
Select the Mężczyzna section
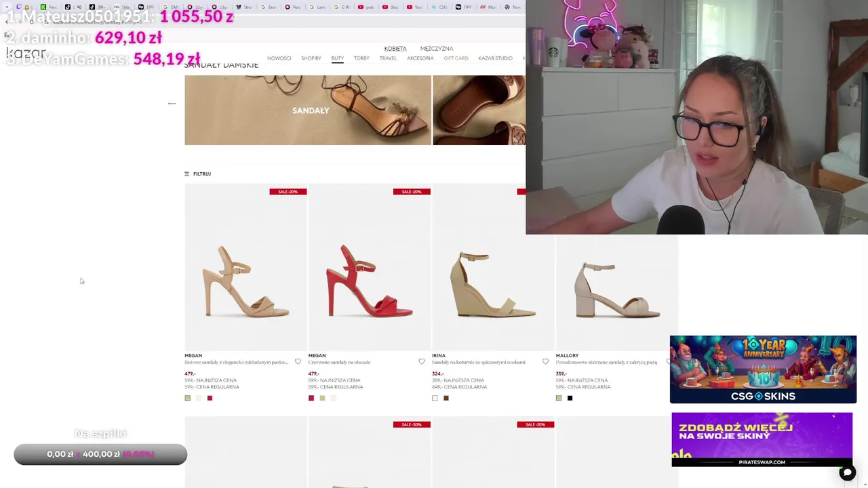click(437, 49)
